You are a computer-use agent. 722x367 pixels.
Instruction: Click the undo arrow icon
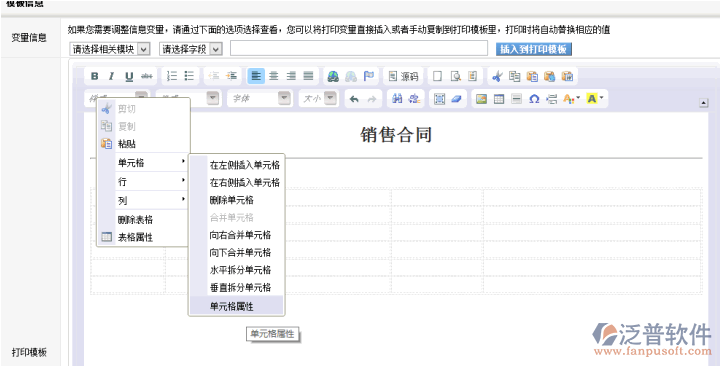pyautogui.click(x=354, y=99)
